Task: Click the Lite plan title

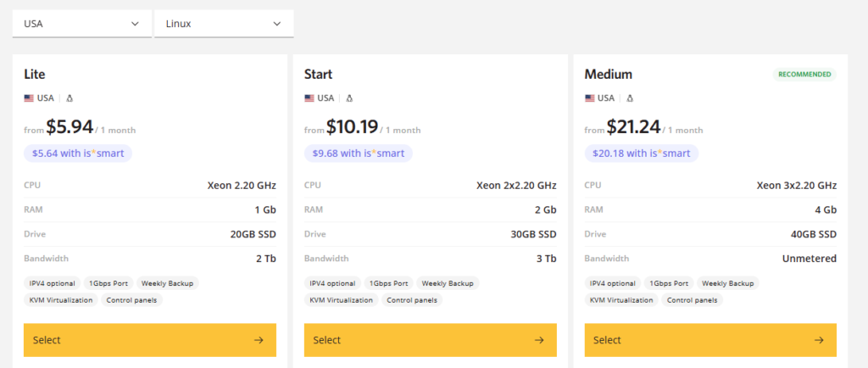Action: point(35,74)
